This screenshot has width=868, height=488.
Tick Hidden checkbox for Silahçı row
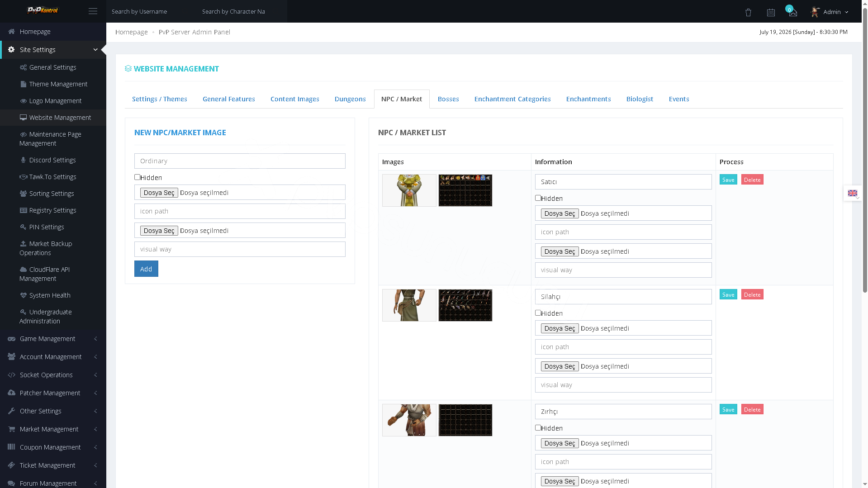pyautogui.click(x=538, y=313)
